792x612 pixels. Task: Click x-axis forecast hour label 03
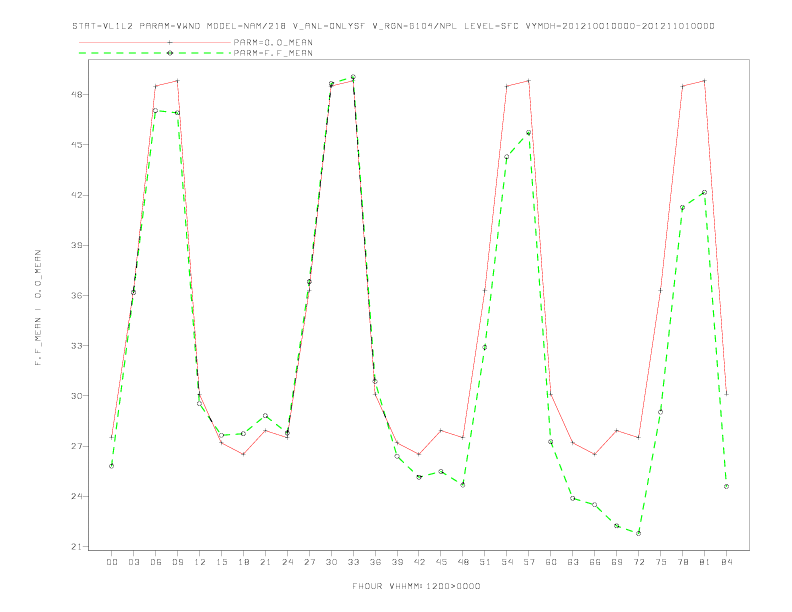pyautogui.click(x=133, y=562)
